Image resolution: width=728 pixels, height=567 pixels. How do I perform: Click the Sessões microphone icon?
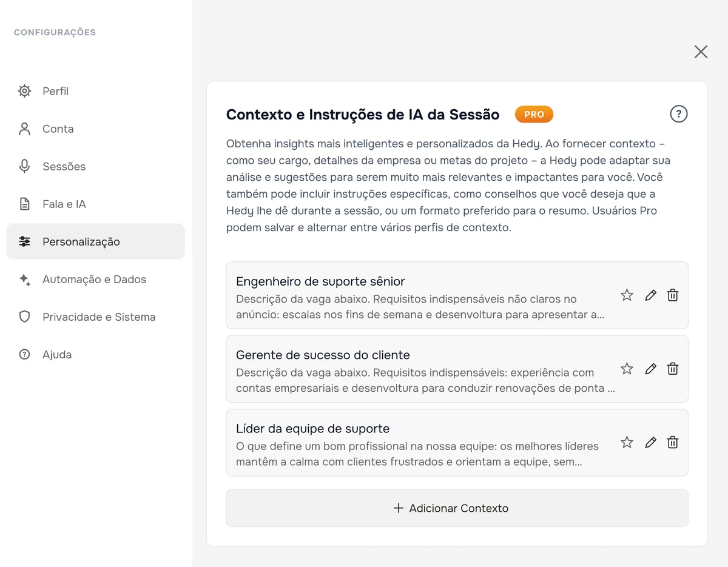coord(24,166)
